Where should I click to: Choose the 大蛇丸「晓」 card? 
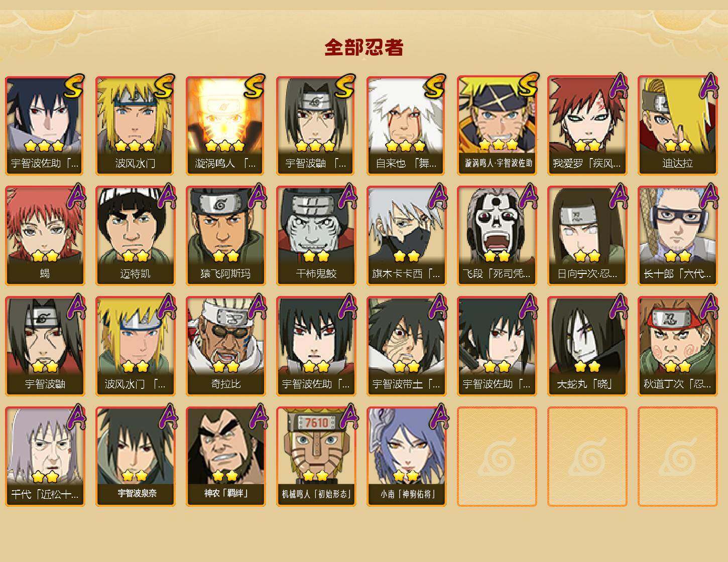tap(587, 346)
